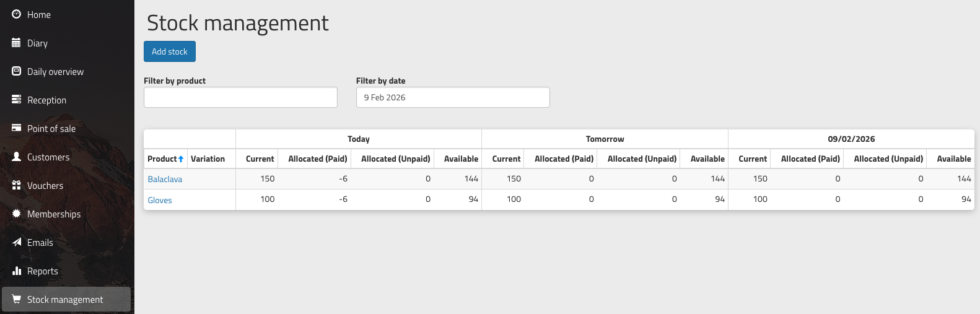Click the Variation column header
The width and height of the screenshot is (980, 314).
tap(208, 159)
